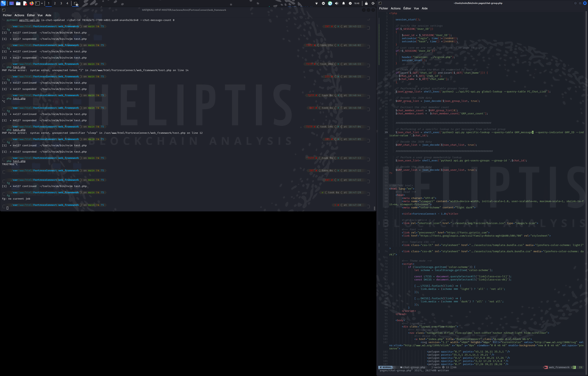Switch to workspace 3
588x376 pixels.
click(61, 3)
